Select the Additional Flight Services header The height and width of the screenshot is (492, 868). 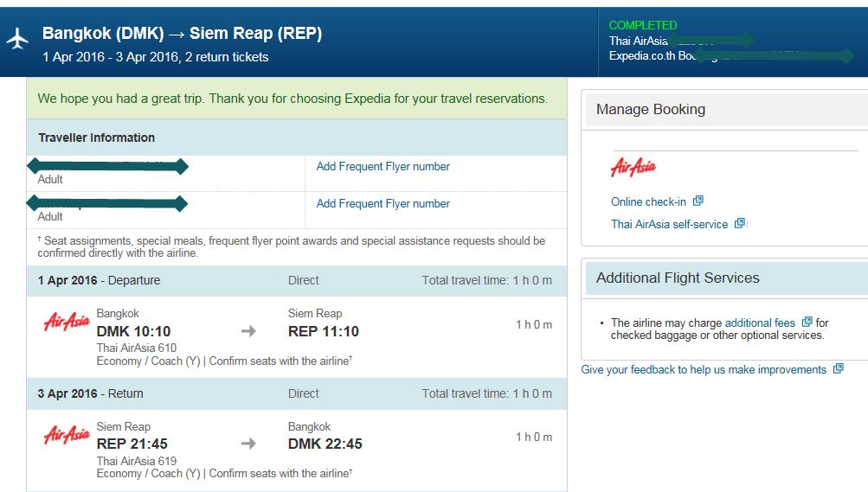coord(727,278)
